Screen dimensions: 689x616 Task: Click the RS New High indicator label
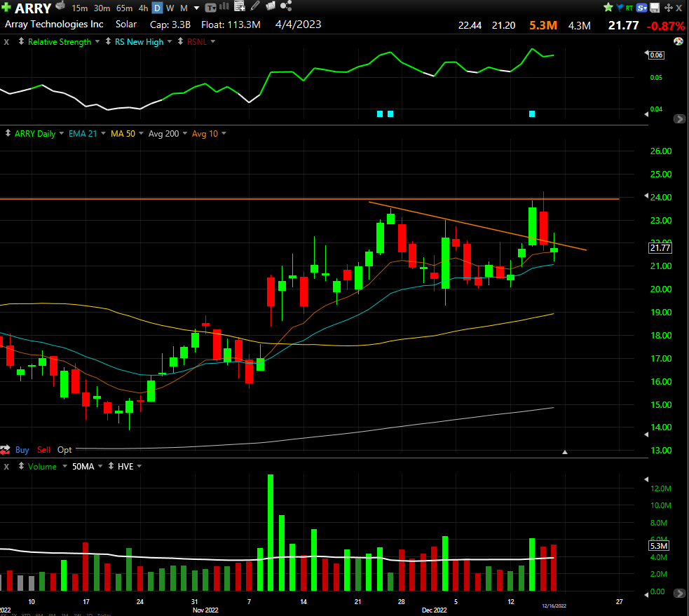pos(139,42)
